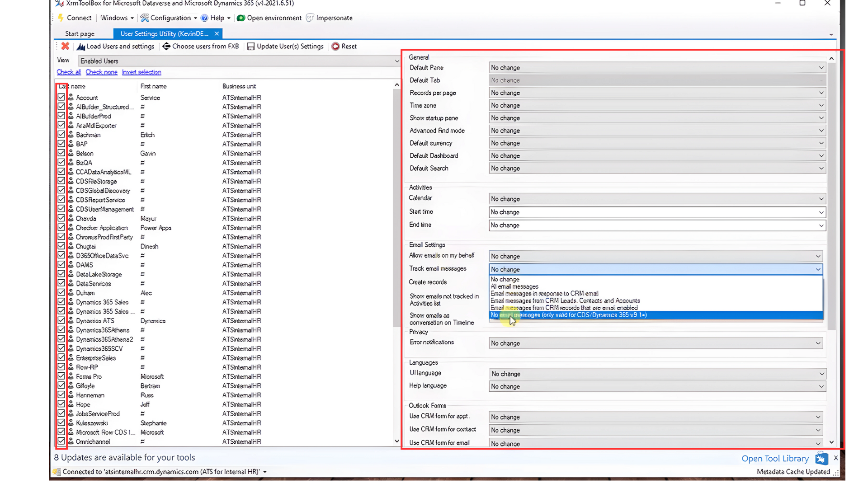Click user icon beside Bachman row
The width and height of the screenshot is (868, 488).
tap(71, 135)
